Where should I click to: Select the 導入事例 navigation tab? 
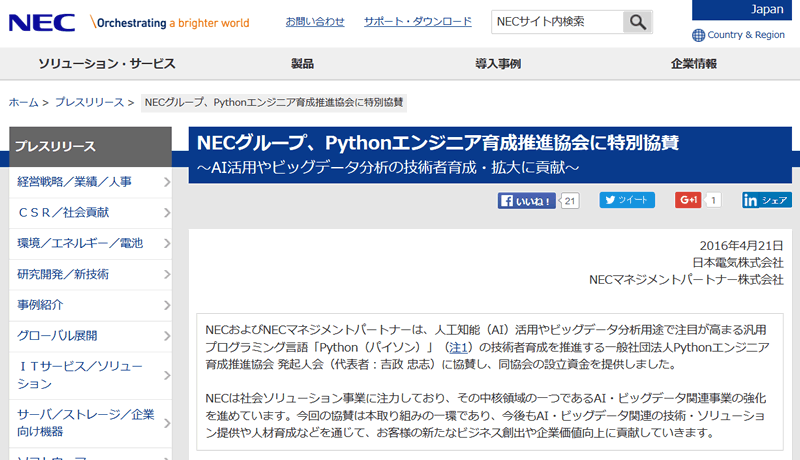498,64
